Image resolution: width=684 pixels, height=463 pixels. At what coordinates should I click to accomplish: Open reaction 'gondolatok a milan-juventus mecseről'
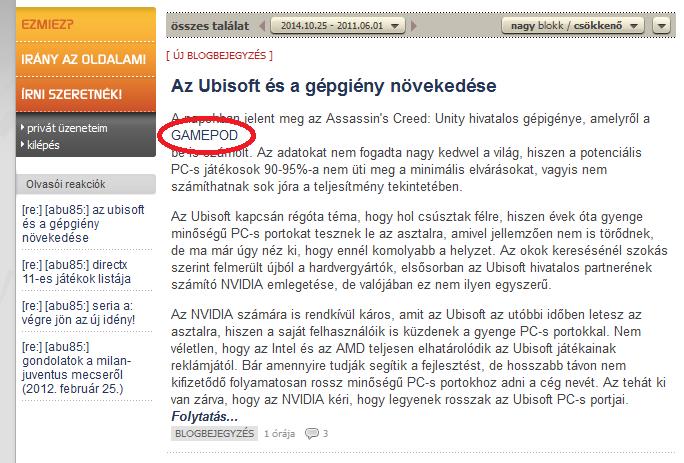[76, 367]
